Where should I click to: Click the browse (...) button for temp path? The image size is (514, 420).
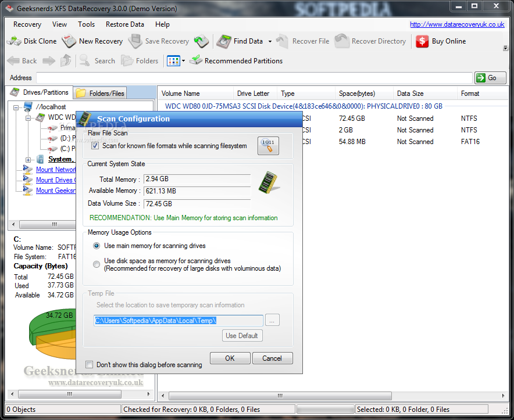272,320
